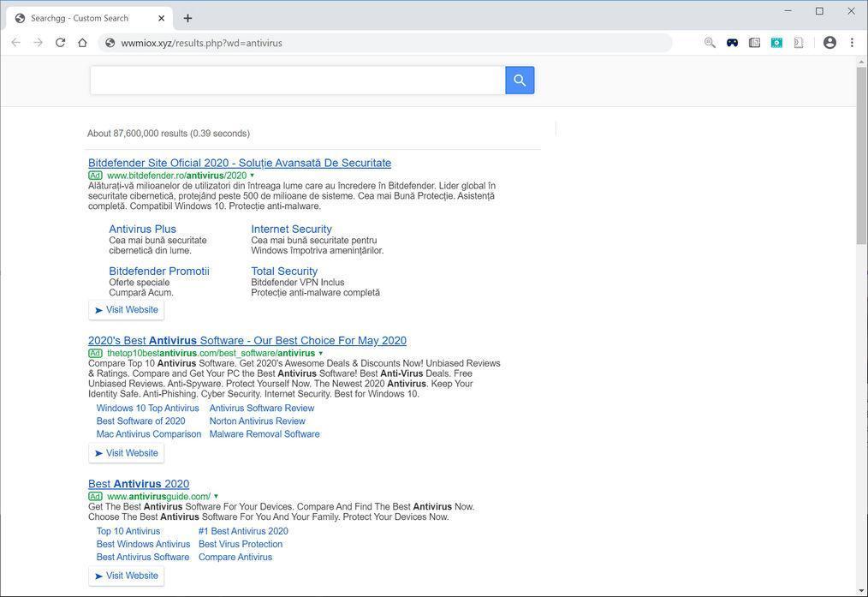Image resolution: width=868 pixels, height=597 pixels.
Task: Open the game controller extension
Action: [x=732, y=43]
